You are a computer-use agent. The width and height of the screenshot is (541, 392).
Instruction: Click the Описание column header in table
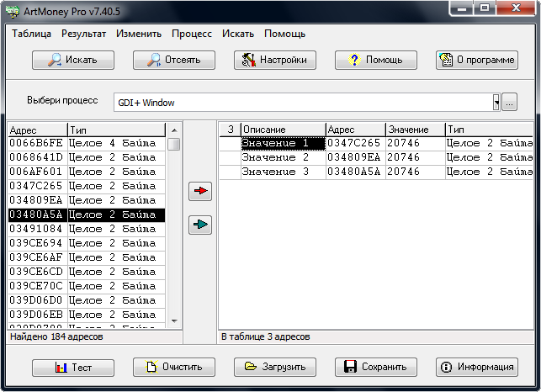[283, 130]
